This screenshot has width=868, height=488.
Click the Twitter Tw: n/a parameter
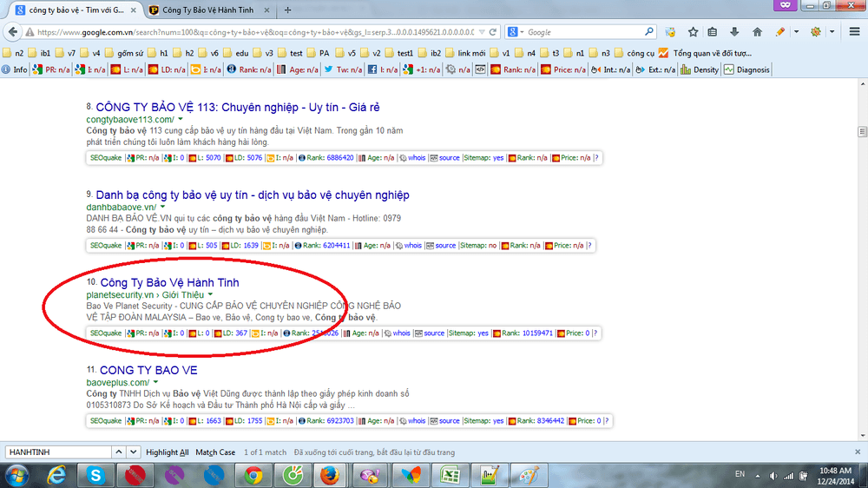[343, 69]
